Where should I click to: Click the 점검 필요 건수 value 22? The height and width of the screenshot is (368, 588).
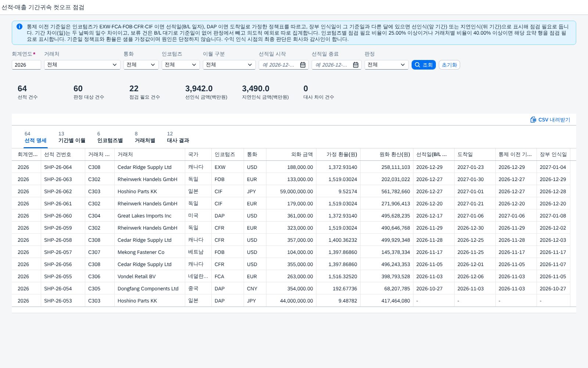(134, 89)
